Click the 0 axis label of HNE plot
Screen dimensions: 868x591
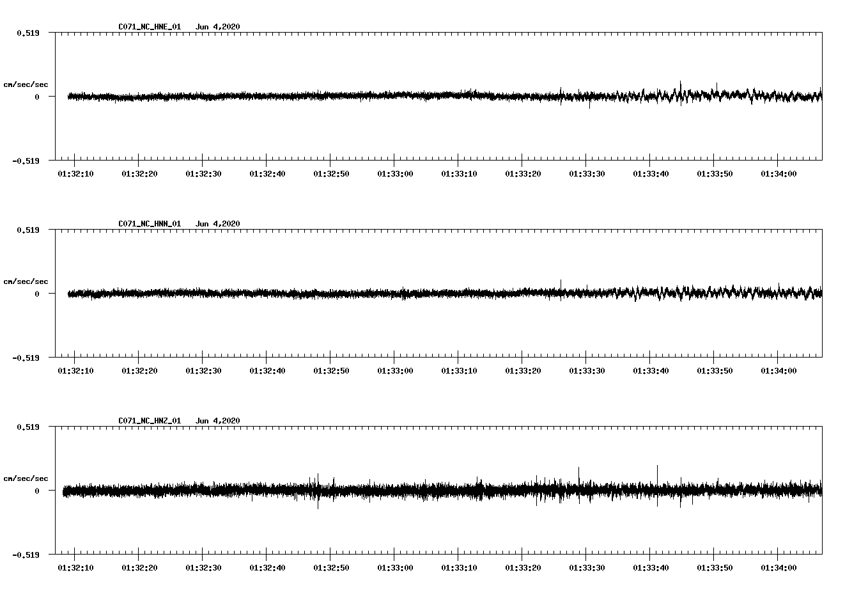37,97
